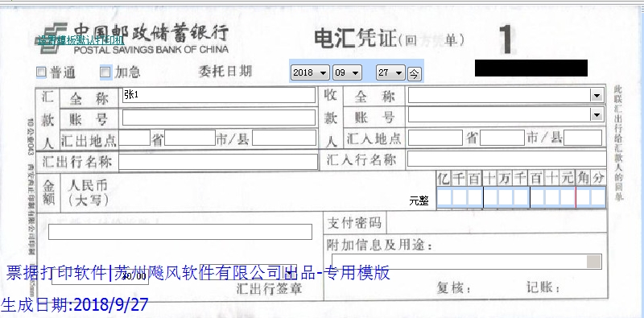The height and width of the screenshot is (318, 644).
Task: Open the day 27 dropdown
Action: pyautogui.click(x=390, y=72)
